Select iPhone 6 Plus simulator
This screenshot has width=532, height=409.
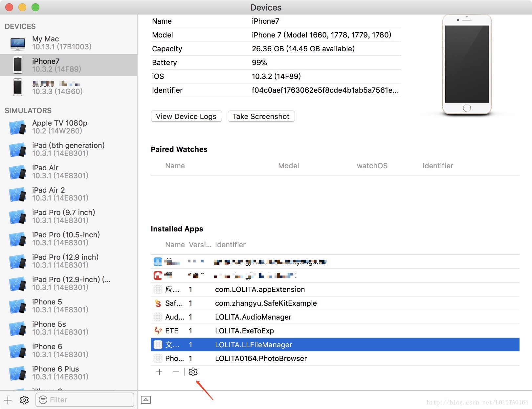tap(69, 373)
